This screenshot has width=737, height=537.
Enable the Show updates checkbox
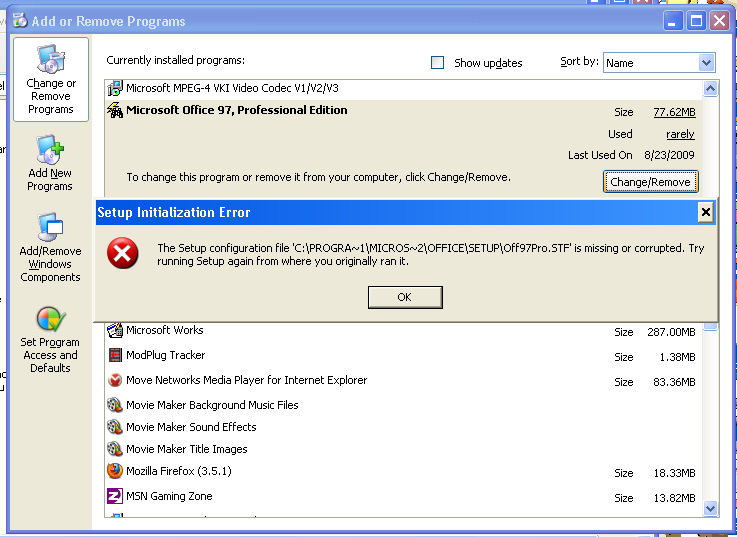coord(437,63)
